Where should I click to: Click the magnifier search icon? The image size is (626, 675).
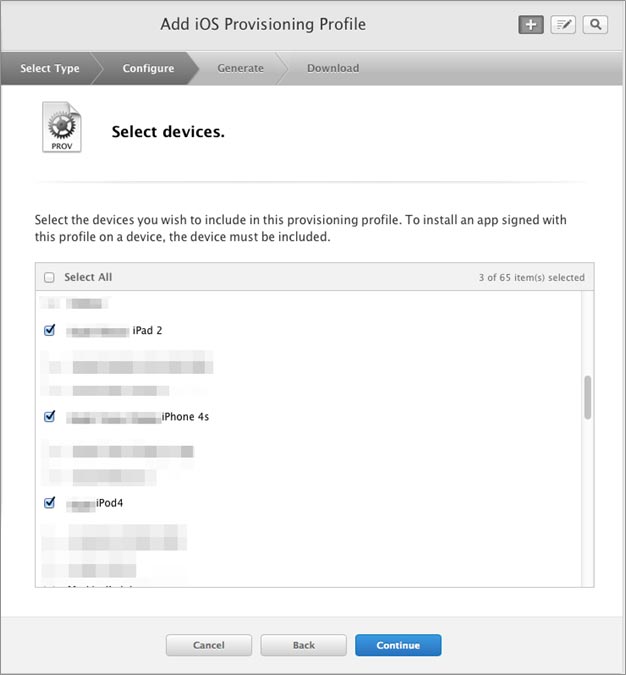click(595, 25)
